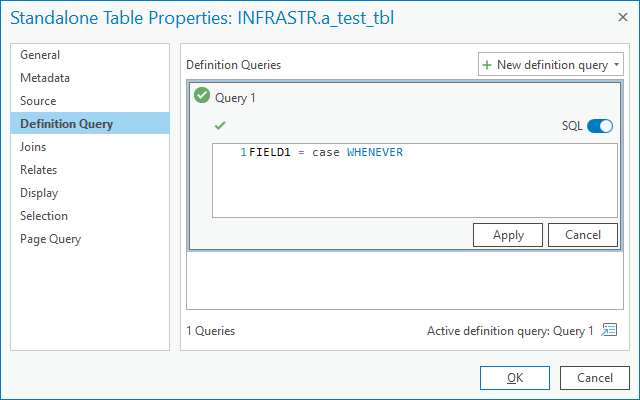Switch to the Metadata page

45,78
